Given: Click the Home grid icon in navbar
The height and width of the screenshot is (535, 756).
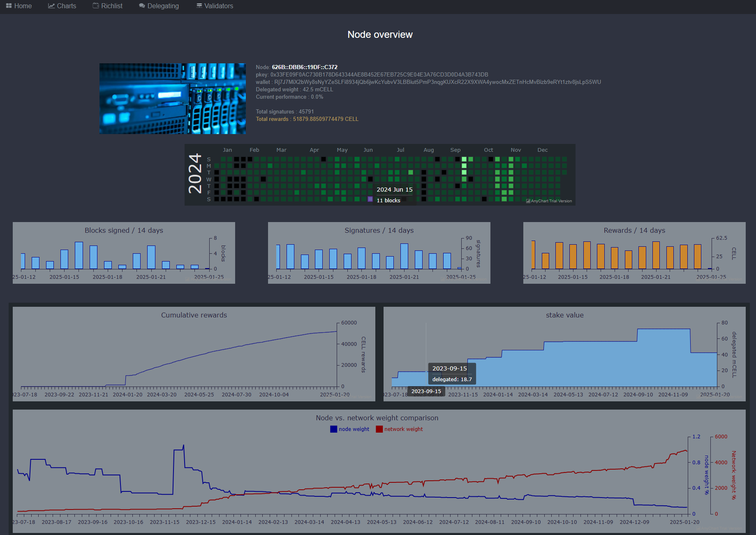Looking at the screenshot, I should (9, 6).
